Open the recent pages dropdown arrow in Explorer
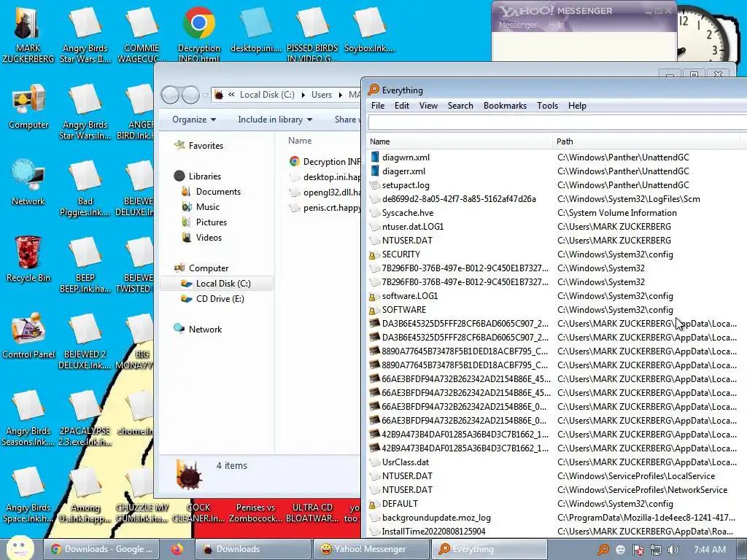 click(205, 96)
